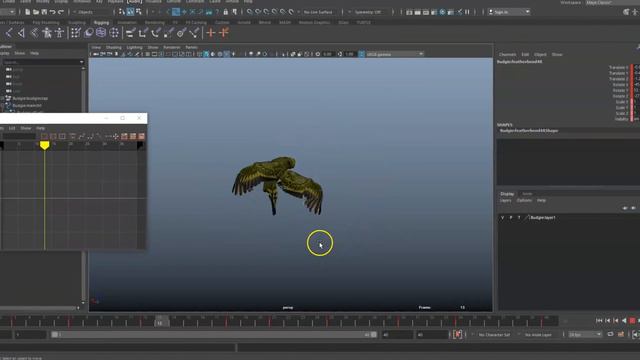
Task: Open the viewport Lighting menu
Action: [x=134, y=47]
